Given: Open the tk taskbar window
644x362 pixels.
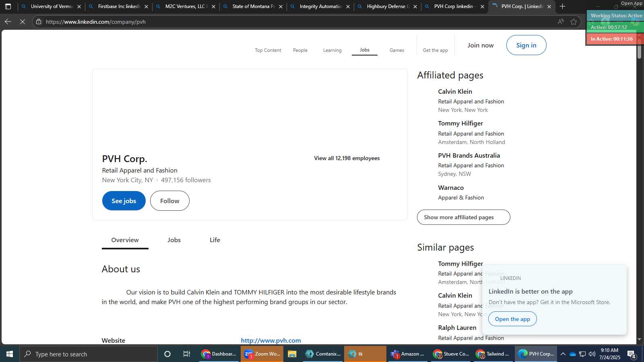Looking at the screenshot, I should point(365,354).
